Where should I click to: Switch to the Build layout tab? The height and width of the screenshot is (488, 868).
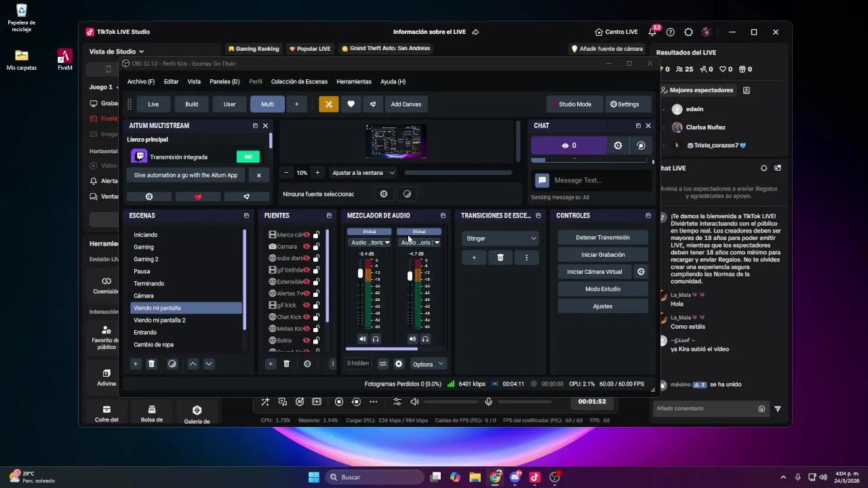[x=192, y=104]
